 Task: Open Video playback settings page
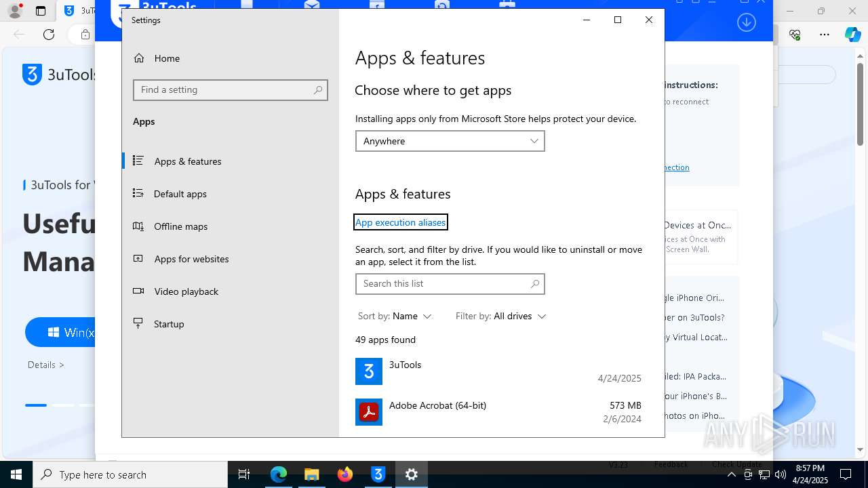click(231, 291)
